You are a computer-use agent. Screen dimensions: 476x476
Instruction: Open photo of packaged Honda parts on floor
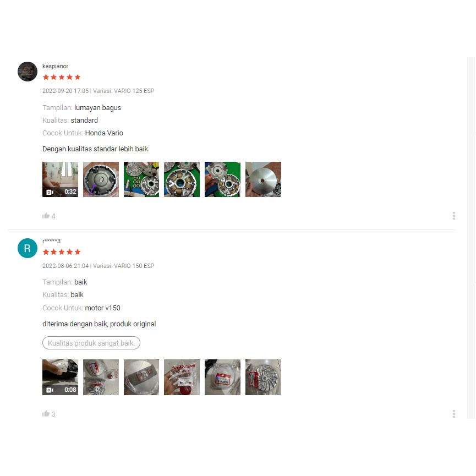tap(101, 377)
